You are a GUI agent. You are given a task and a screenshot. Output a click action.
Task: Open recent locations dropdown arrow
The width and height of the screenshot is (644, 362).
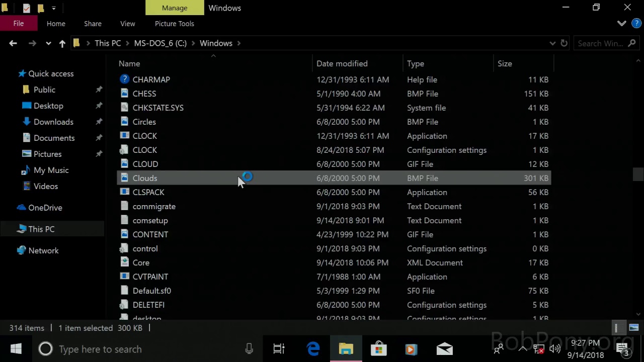click(48, 43)
